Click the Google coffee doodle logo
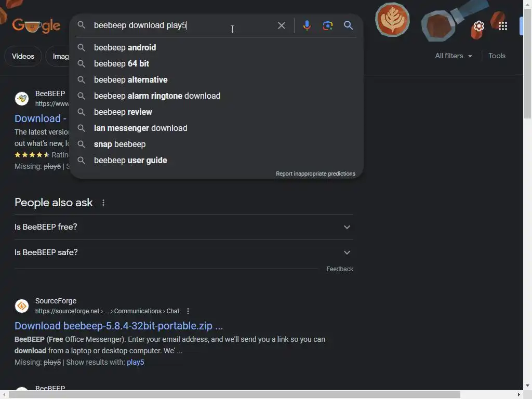This screenshot has width=532, height=399. (x=36, y=25)
